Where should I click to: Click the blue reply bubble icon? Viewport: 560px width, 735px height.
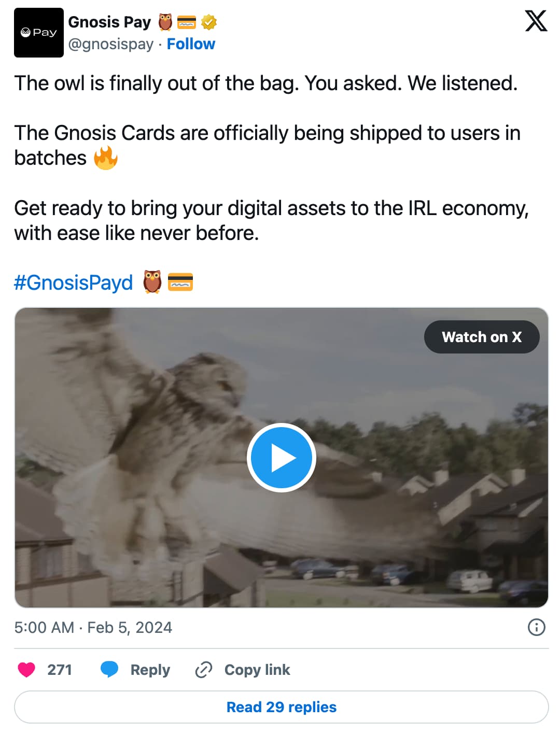click(x=109, y=670)
